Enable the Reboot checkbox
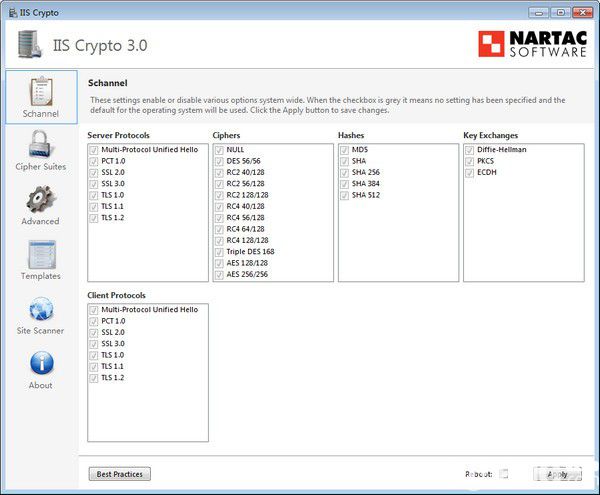Image resolution: width=600 pixels, height=495 pixels. click(x=504, y=474)
